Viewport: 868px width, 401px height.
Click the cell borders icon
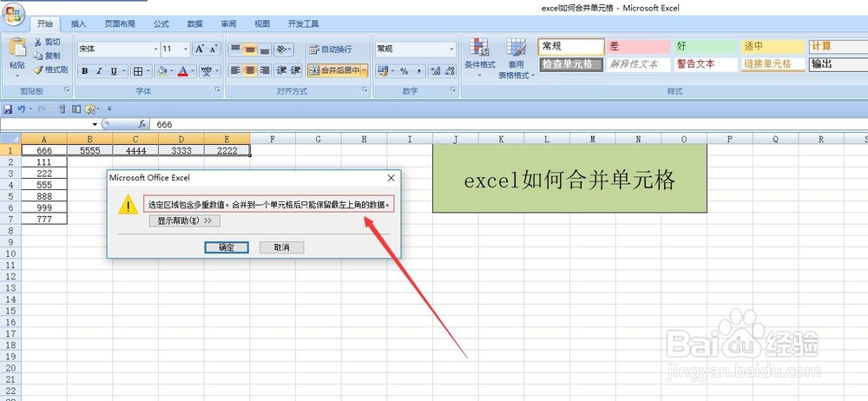[x=138, y=71]
